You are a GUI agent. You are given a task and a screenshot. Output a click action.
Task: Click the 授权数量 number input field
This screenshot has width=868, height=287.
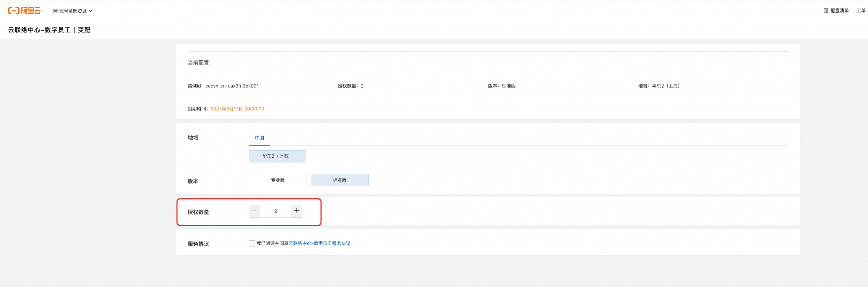click(x=276, y=211)
